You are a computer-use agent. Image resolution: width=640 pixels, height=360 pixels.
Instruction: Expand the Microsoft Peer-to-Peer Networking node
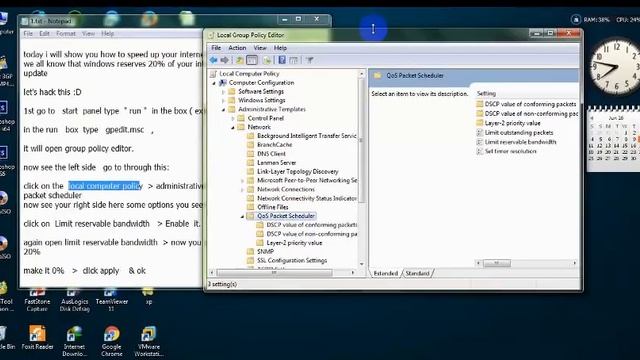[x=242, y=180]
